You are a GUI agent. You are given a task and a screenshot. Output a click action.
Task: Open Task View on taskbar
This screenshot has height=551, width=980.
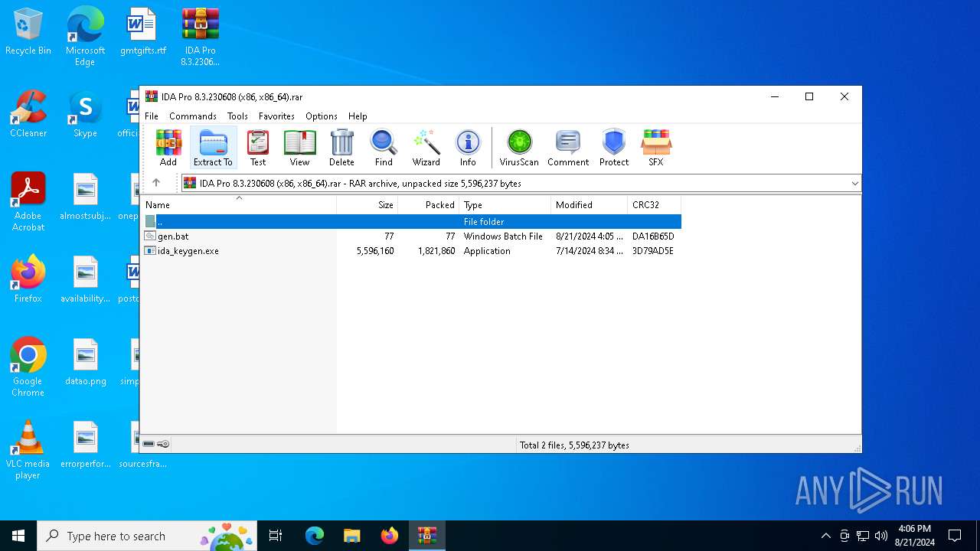click(276, 536)
